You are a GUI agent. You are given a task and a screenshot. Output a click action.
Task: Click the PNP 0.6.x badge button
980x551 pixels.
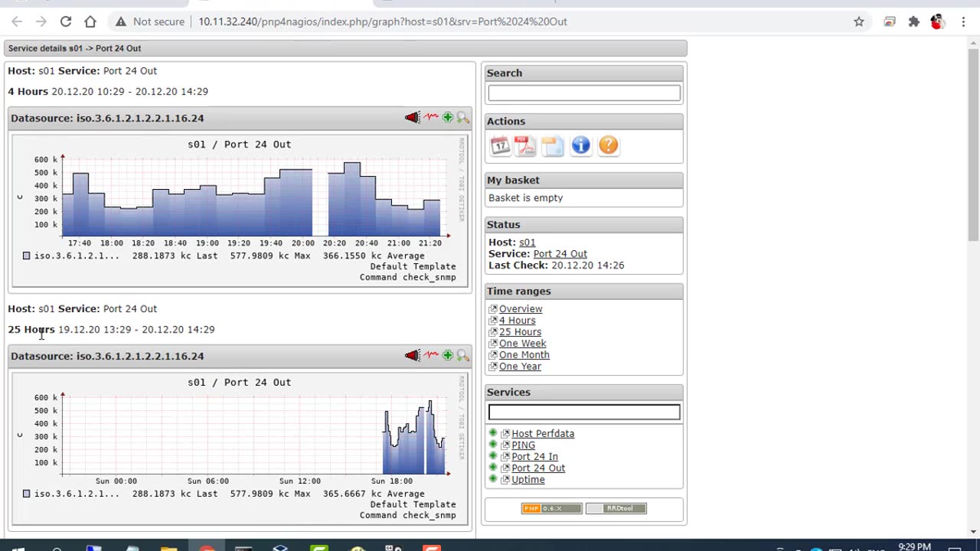552,508
